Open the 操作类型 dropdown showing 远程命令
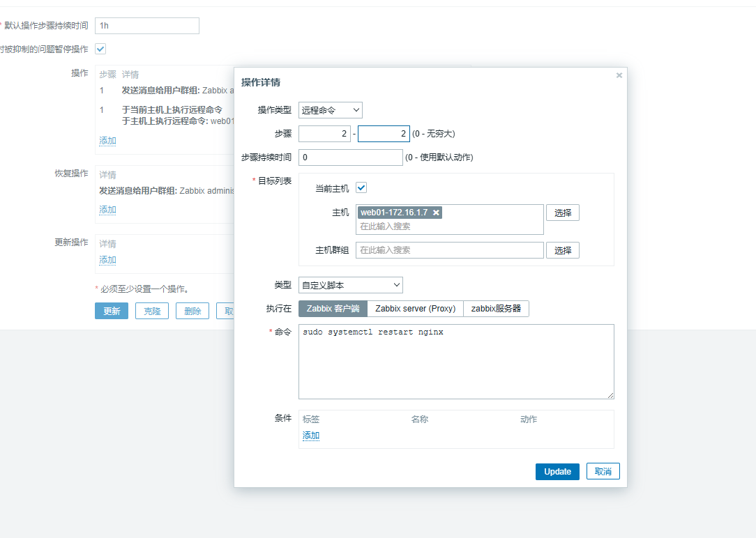Screen dimensions: 756x538 331,110
